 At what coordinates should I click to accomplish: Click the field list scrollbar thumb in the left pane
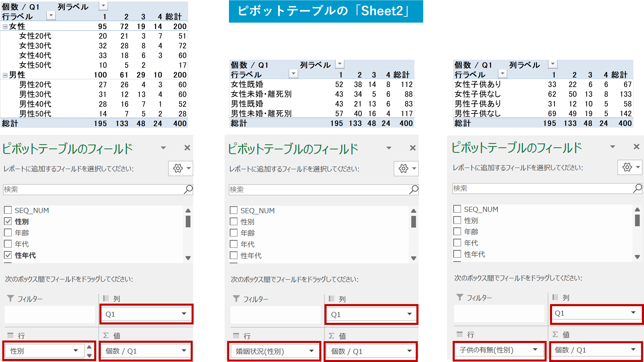point(188,221)
